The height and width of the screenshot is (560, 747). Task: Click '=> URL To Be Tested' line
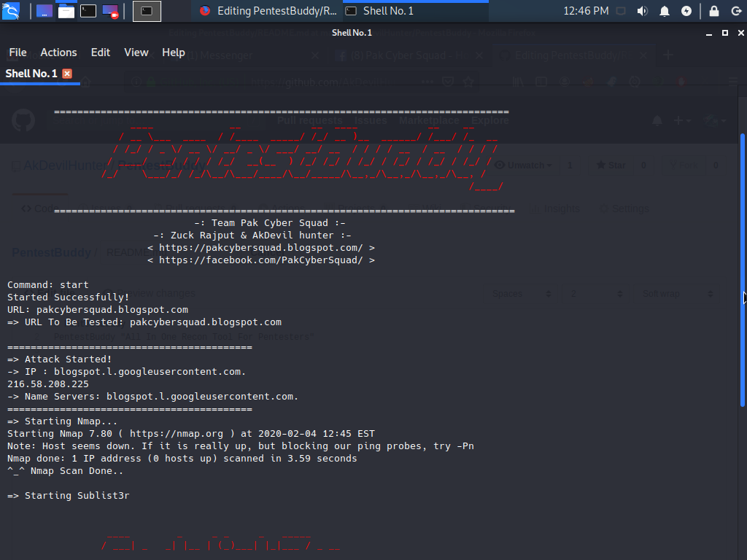pos(144,322)
